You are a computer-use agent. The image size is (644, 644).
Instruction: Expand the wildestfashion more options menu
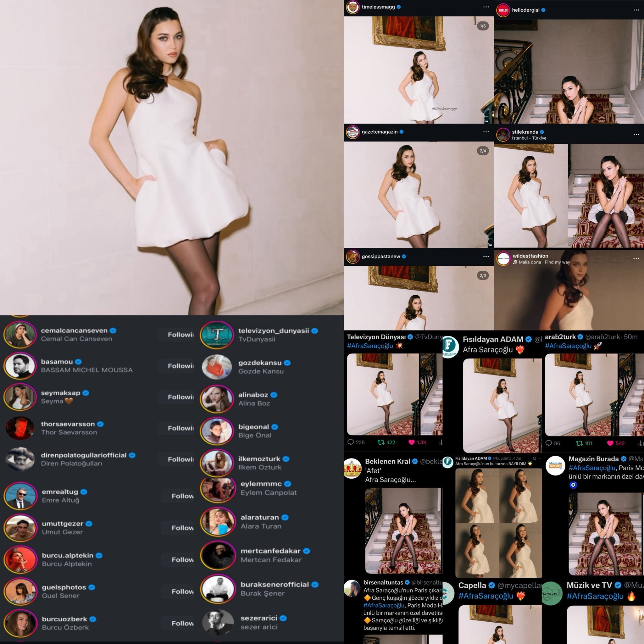[636, 258]
